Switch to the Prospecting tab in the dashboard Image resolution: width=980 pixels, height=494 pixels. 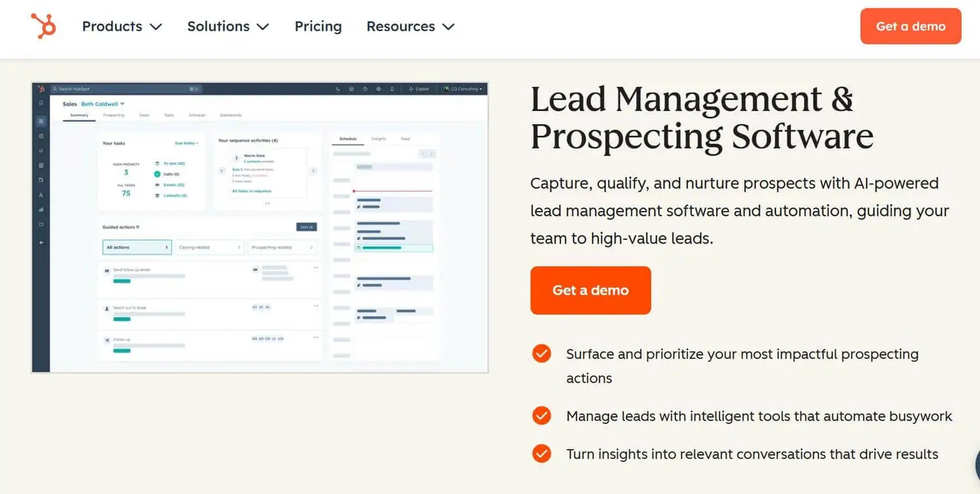[x=114, y=115]
